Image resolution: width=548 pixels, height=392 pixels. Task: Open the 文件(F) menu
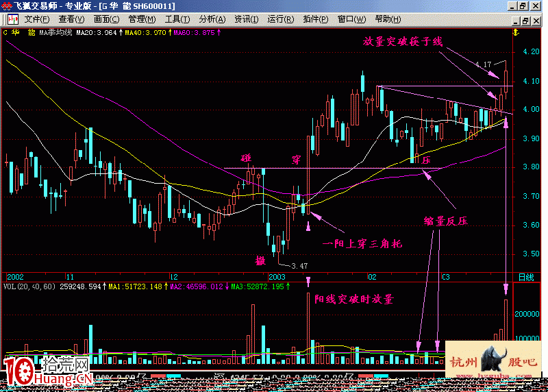pyautogui.click(x=37, y=19)
